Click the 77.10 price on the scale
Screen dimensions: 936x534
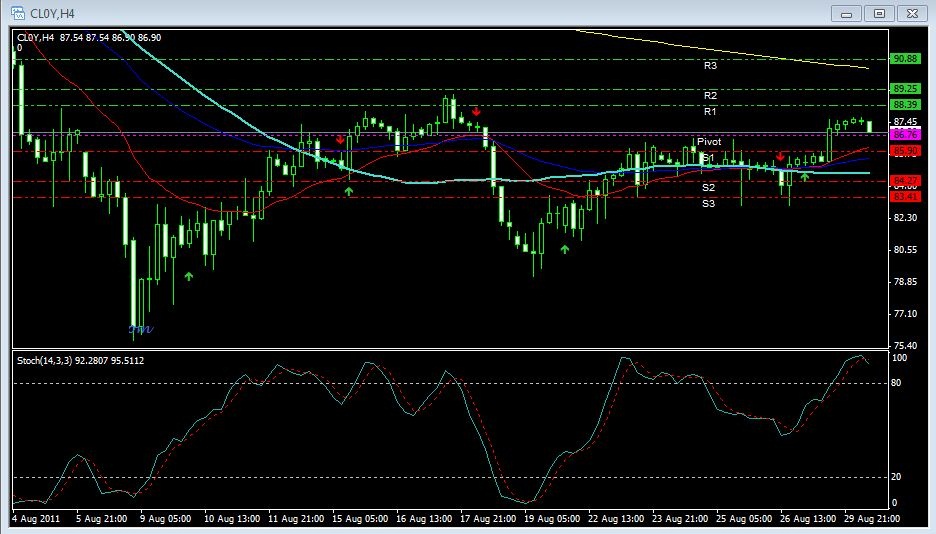[x=905, y=313]
